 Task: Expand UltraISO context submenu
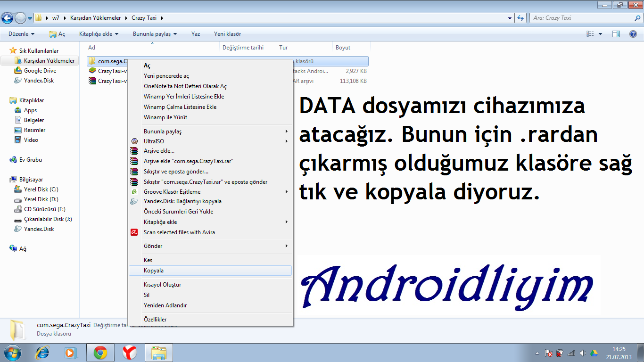point(210,141)
